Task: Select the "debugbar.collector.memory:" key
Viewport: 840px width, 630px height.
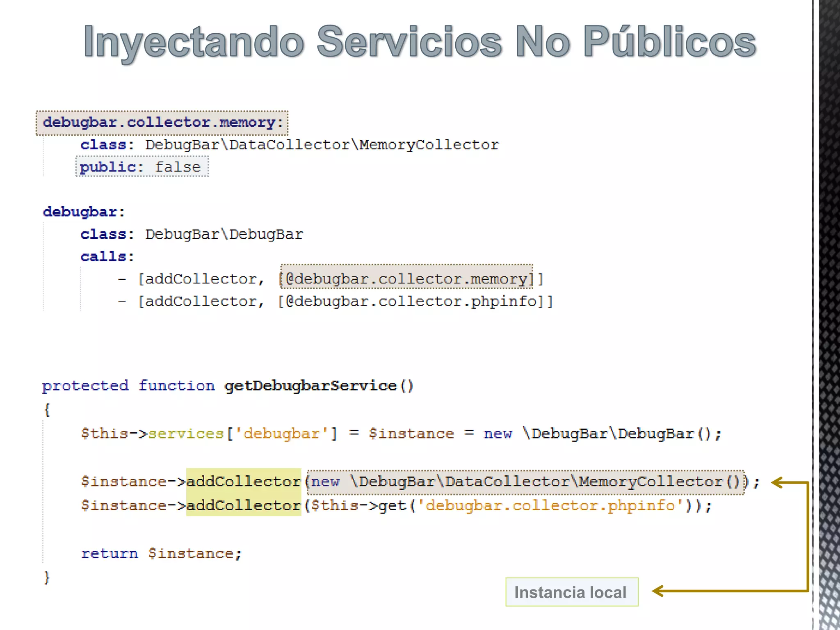Action: point(162,123)
